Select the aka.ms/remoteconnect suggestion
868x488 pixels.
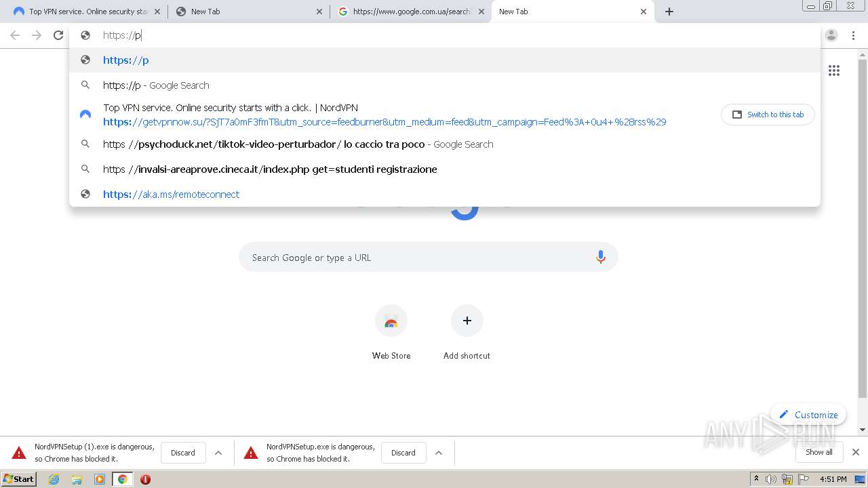[x=445, y=195]
